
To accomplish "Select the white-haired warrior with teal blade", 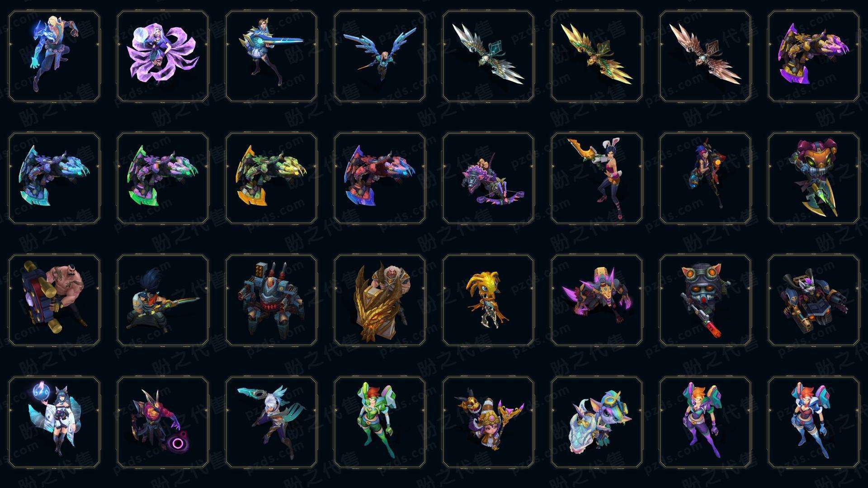I will (x=271, y=422).
